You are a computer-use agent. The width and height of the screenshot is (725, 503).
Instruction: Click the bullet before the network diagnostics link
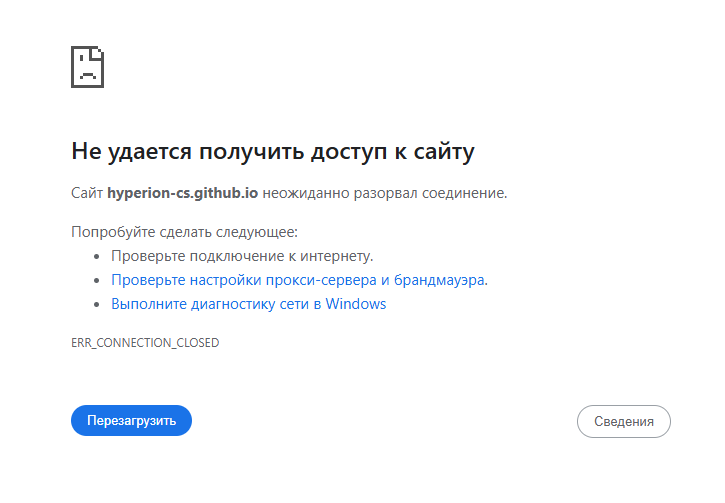pyautogui.click(x=97, y=305)
